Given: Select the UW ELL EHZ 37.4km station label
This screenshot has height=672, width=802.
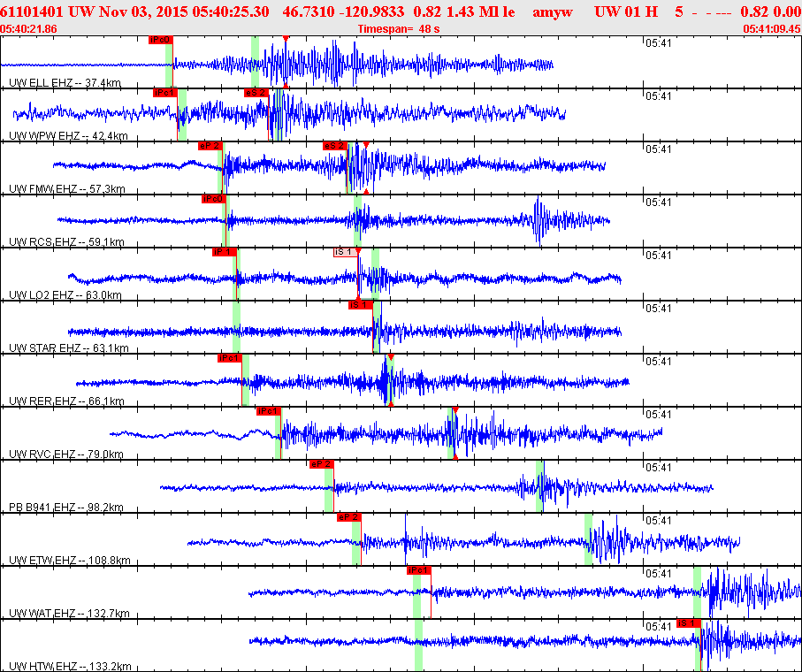Looking at the screenshot, I should click(65, 83).
